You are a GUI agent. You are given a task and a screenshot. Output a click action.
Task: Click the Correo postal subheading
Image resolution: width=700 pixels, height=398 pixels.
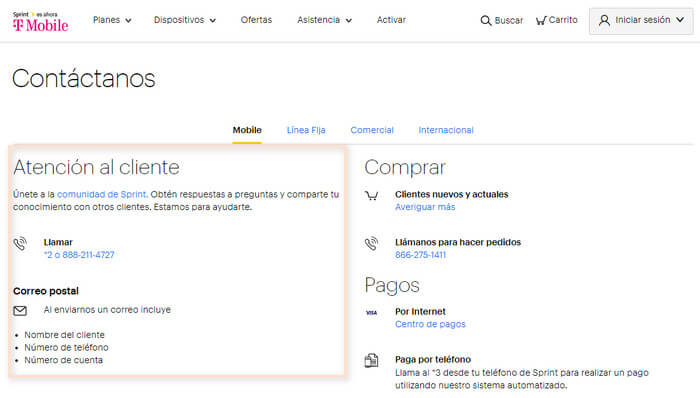pyautogui.click(x=46, y=291)
